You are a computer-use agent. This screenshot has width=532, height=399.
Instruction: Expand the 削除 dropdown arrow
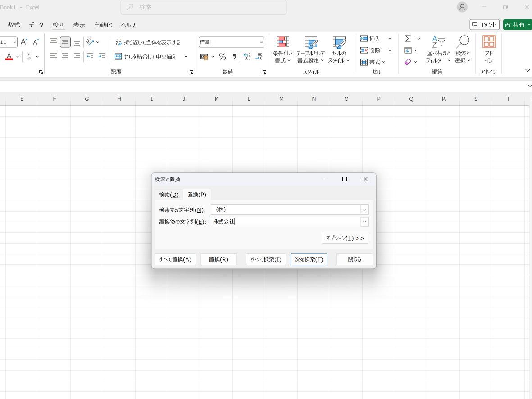pyautogui.click(x=390, y=50)
